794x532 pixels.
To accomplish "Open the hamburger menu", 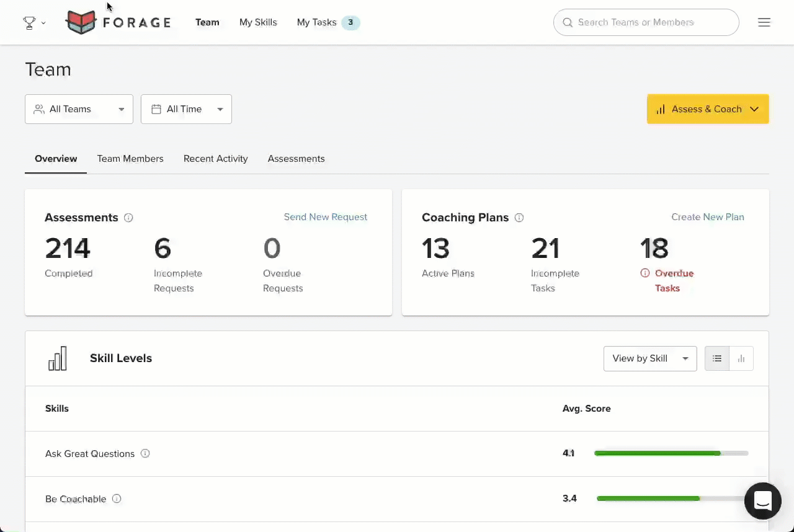I will pos(764,22).
